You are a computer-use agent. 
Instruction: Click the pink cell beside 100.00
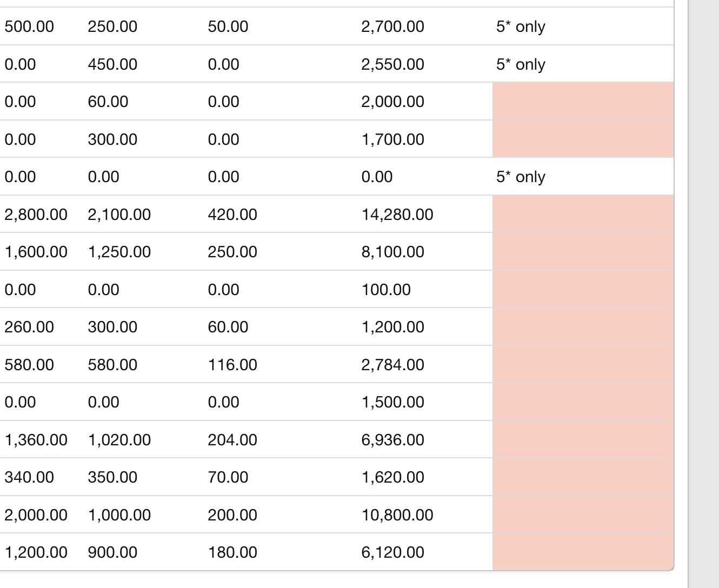click(583, 290)
